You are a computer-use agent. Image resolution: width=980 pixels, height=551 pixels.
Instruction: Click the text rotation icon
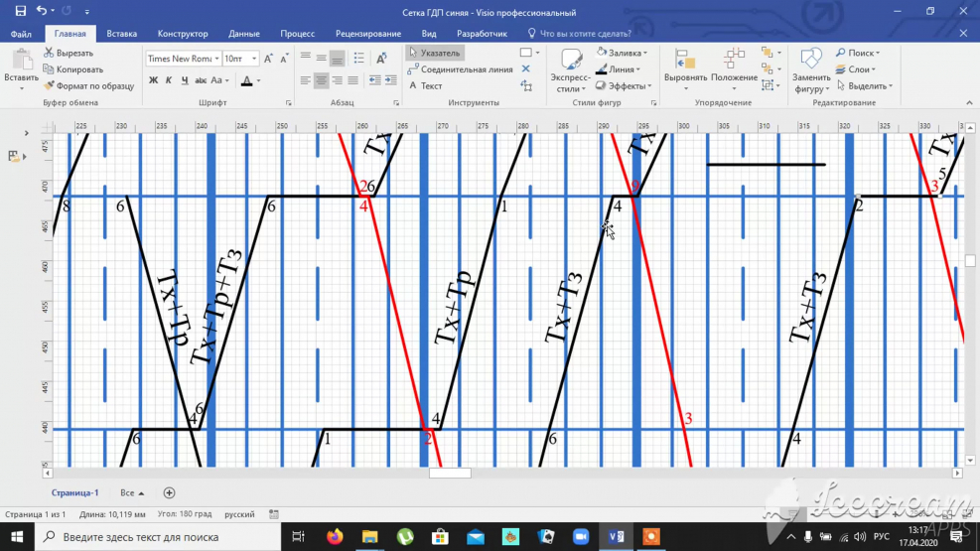[x=381, y=59]
